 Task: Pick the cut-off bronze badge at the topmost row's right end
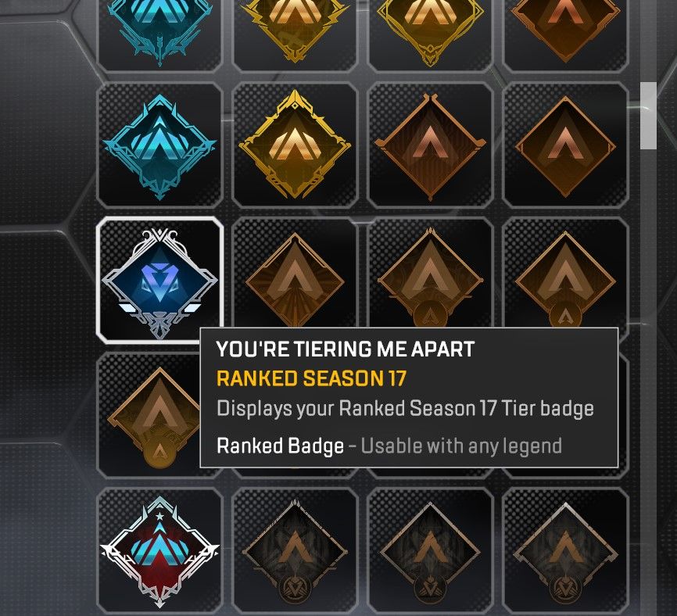tap(566, 34)
